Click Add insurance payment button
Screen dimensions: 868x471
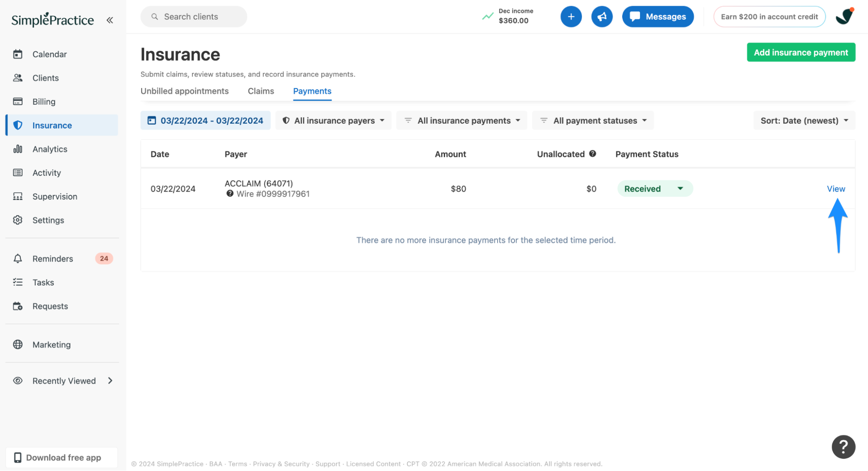(801, 52)
